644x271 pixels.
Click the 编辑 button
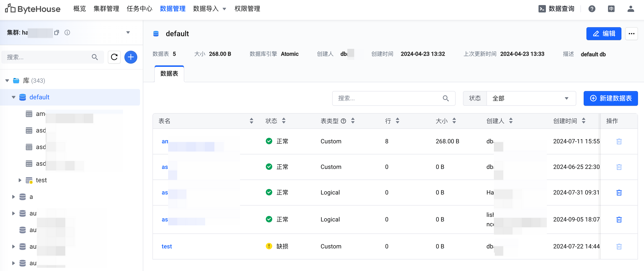(604, 34)
